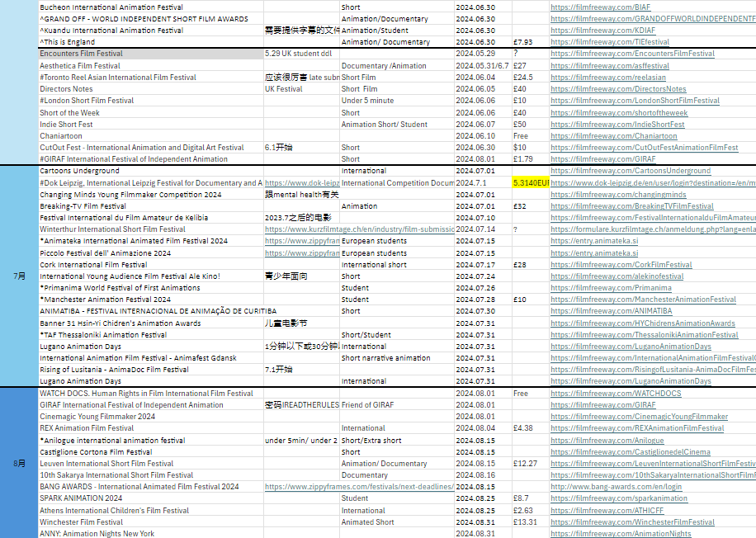Viewport: 756px width, 538px height.
Task: Follow the filmfreeway.com/changingminds link
Action: 618,195
